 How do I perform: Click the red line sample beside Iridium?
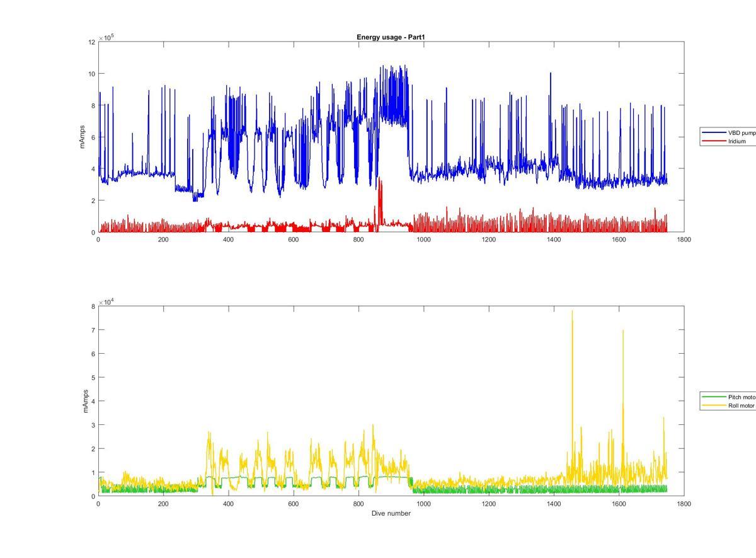click(714, 141)
